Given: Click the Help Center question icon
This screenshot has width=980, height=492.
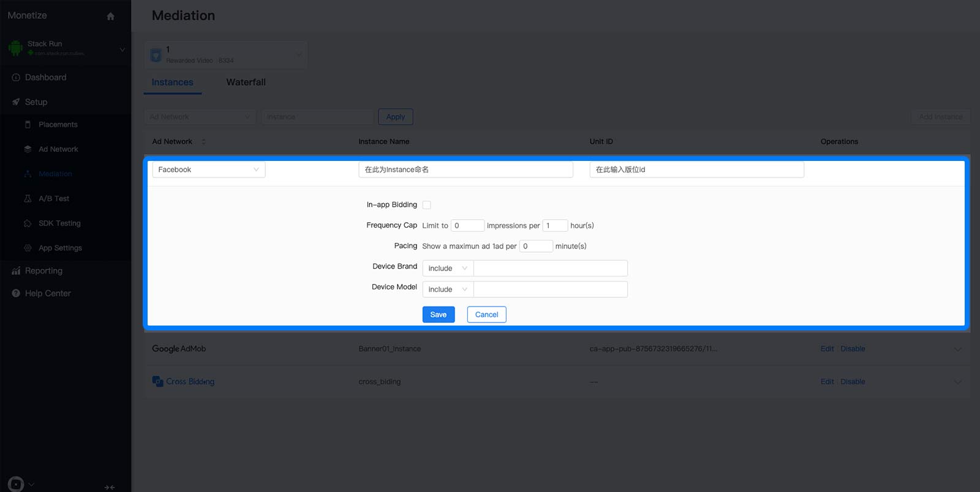Looking at the screenshot, I should [16, 293].
